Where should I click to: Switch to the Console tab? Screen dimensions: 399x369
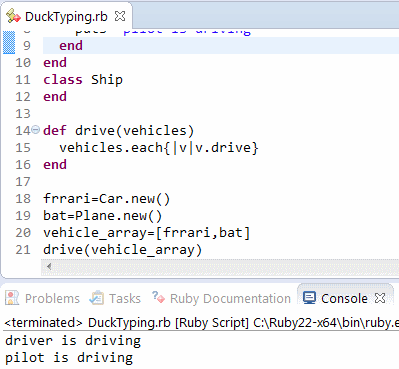point(344,298)
